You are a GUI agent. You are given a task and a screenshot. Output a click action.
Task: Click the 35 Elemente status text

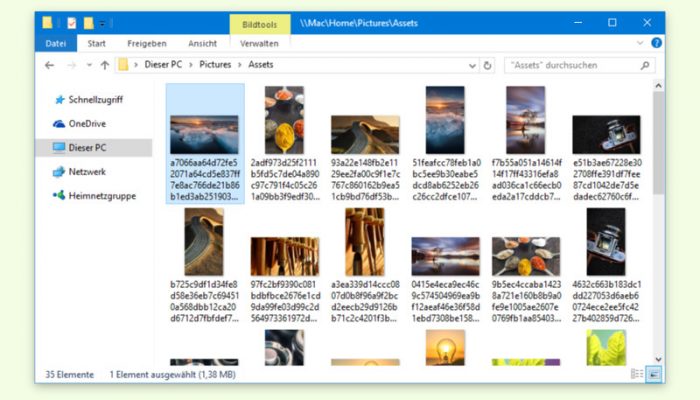pyautogui.click(x=70, y=374)
